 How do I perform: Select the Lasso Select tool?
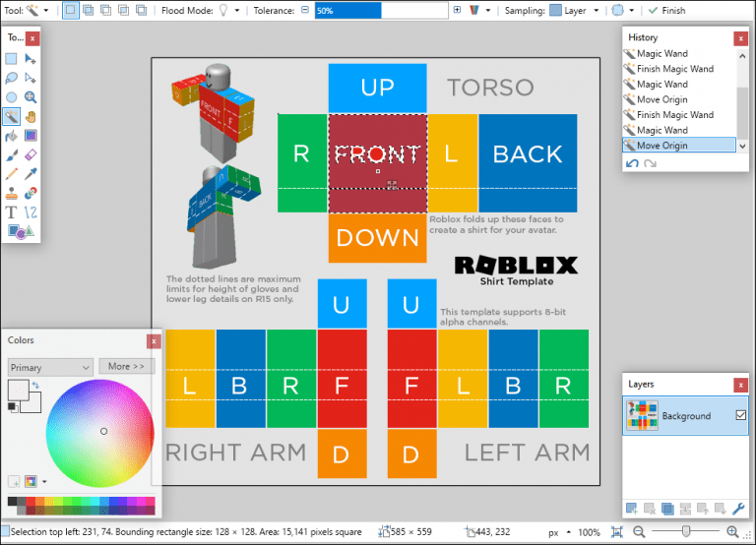tap(11, 78)
